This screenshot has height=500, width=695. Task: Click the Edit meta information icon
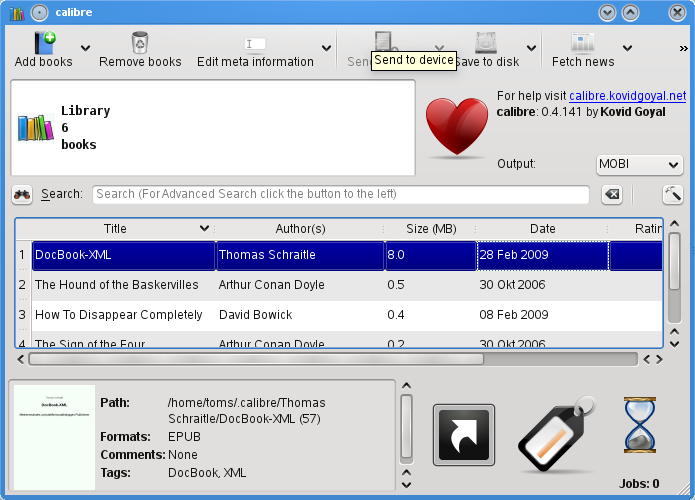[x=255, y=43]
